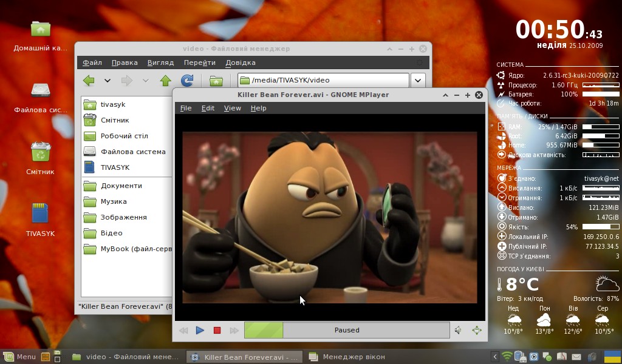This screenshot has width=622, height=364.
Task: Open the Menu button in the panel
Action: 20,357
